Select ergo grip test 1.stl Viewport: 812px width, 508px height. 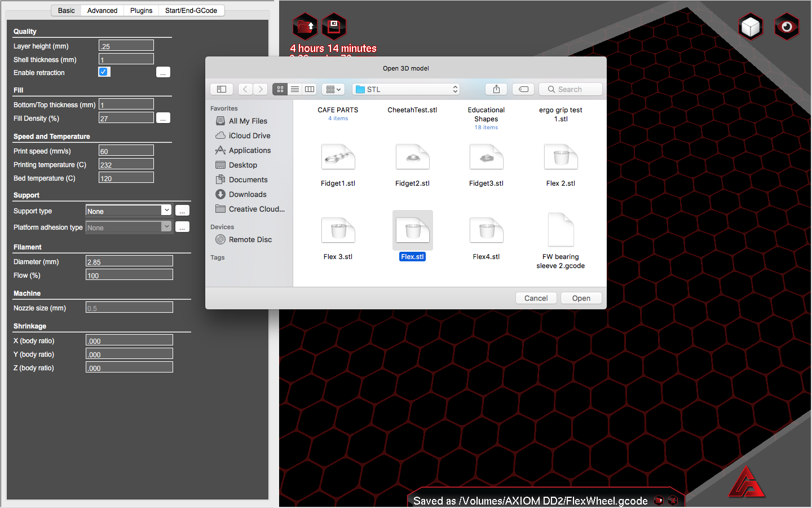pyautogui.click(x=561, y=115)
